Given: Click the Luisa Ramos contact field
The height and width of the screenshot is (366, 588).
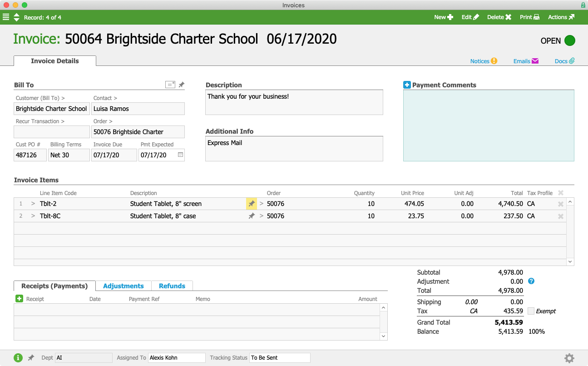Looking at the screenshot, I should [138, 109].
